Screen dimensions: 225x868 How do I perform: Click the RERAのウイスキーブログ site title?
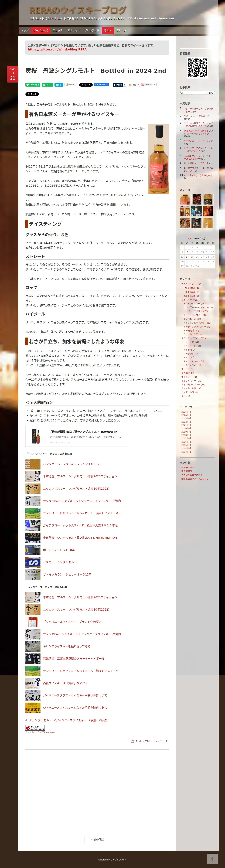tap(78, 11)
